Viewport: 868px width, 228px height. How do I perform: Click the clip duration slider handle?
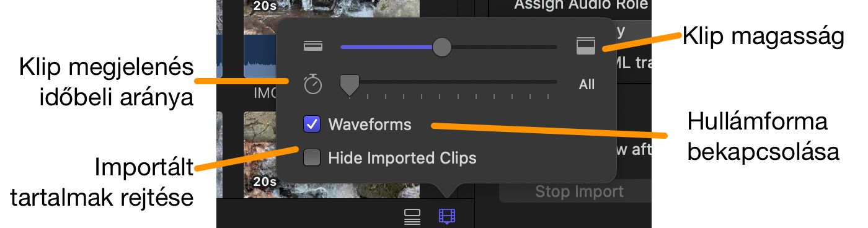click(350, 85)
